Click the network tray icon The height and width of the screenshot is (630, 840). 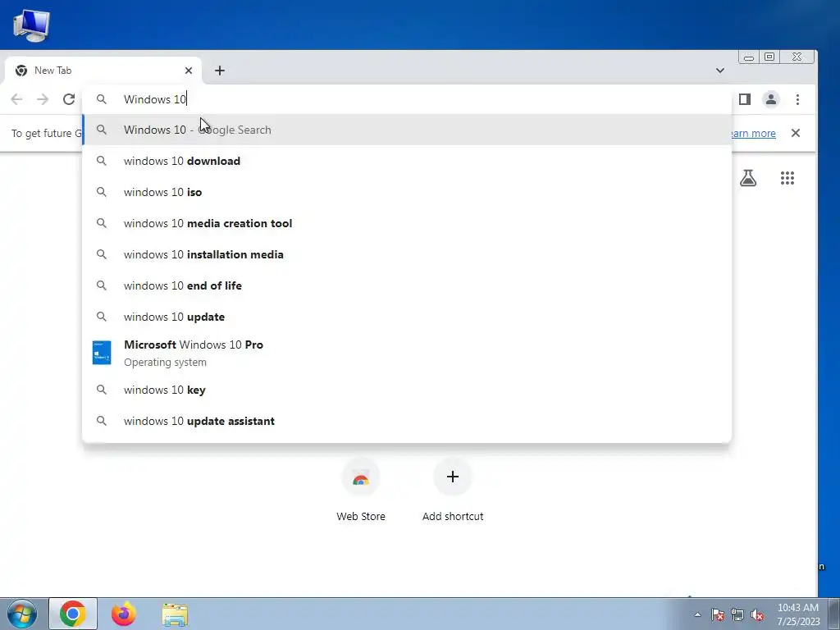point(737,614)
